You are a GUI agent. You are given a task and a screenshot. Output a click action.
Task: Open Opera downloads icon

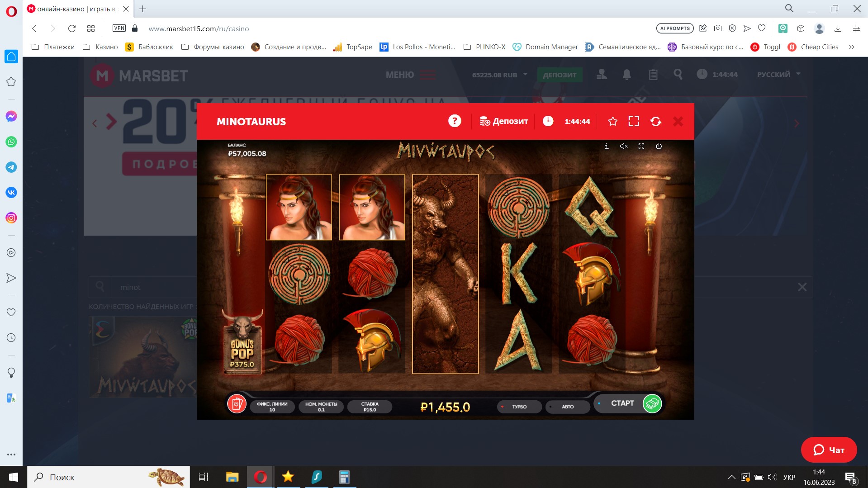tap(838, 28)
